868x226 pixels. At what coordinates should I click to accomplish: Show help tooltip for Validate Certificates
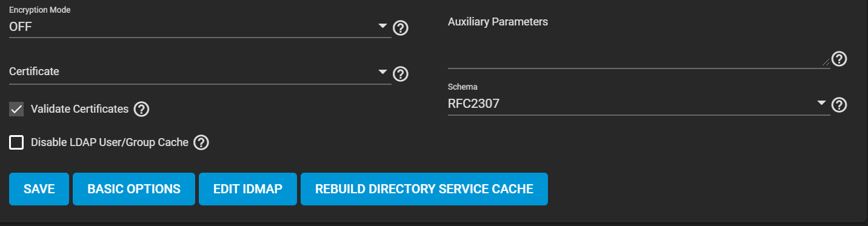141,109
